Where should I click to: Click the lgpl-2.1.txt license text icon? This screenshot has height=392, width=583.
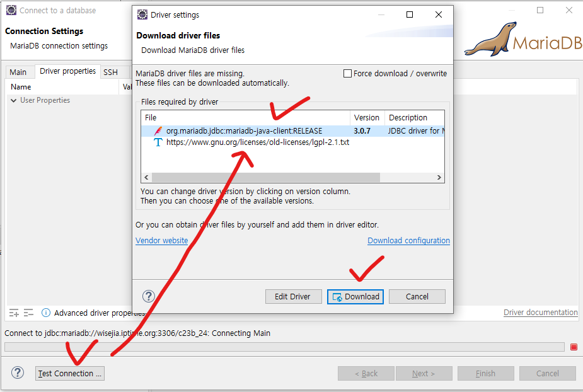click(158, 142)
